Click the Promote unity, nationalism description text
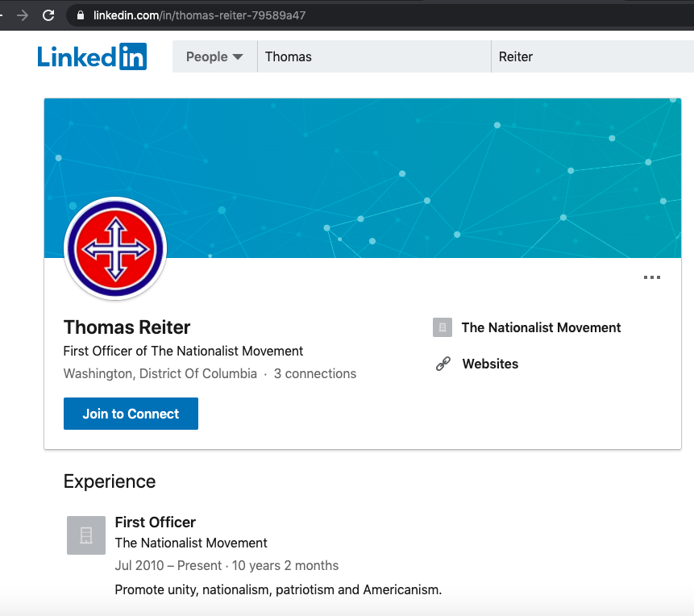This screenshot has width=694, height=616. [x=278, y=589]
